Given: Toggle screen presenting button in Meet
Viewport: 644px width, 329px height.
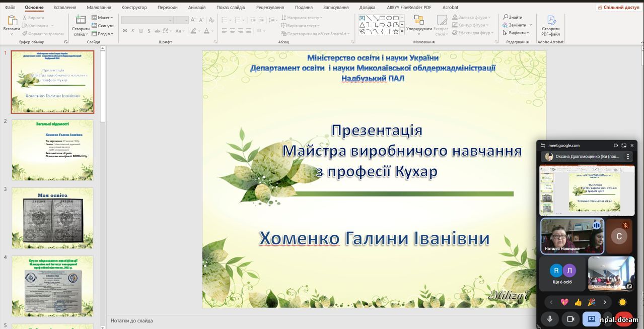Looking at the screenshot, I should click(x=592, y=319).
